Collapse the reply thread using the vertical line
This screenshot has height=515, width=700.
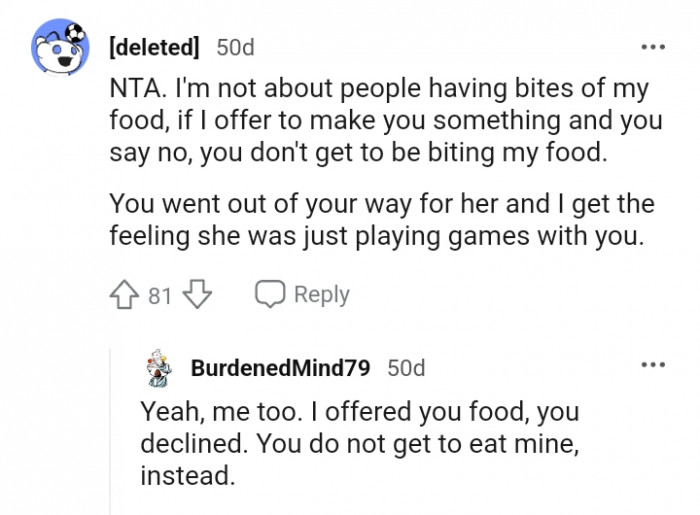111,440
